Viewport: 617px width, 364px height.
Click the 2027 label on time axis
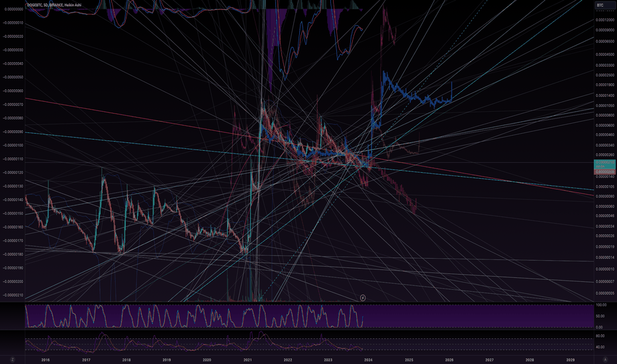[x=489, y=359]
